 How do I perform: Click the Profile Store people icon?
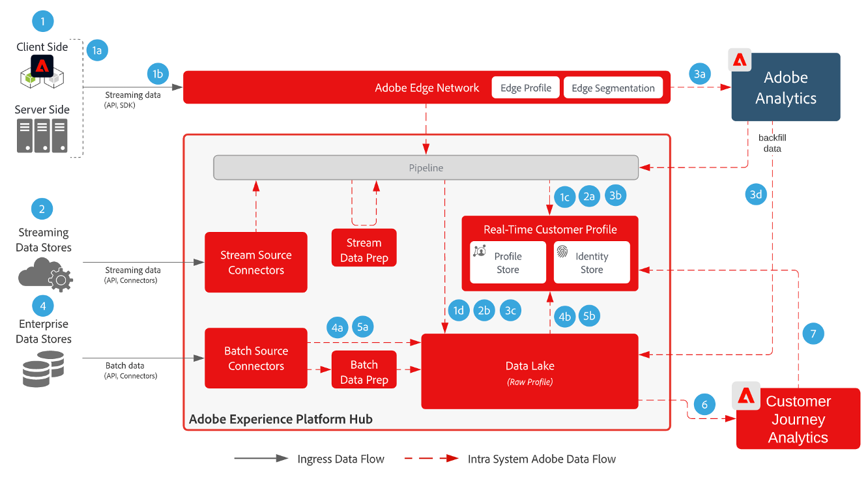(x=480, y=252)
